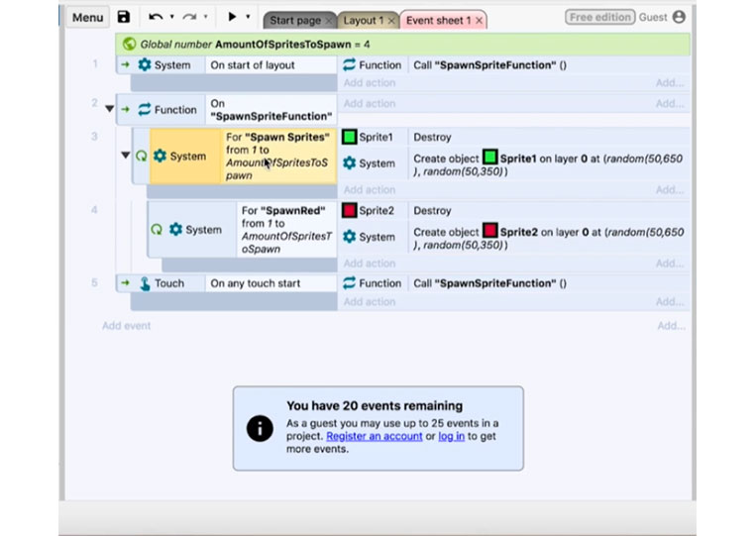Click the Function icon in event 1 action
Screen dimensions: 756x536
pyautogui.click(x=349, y=64)
